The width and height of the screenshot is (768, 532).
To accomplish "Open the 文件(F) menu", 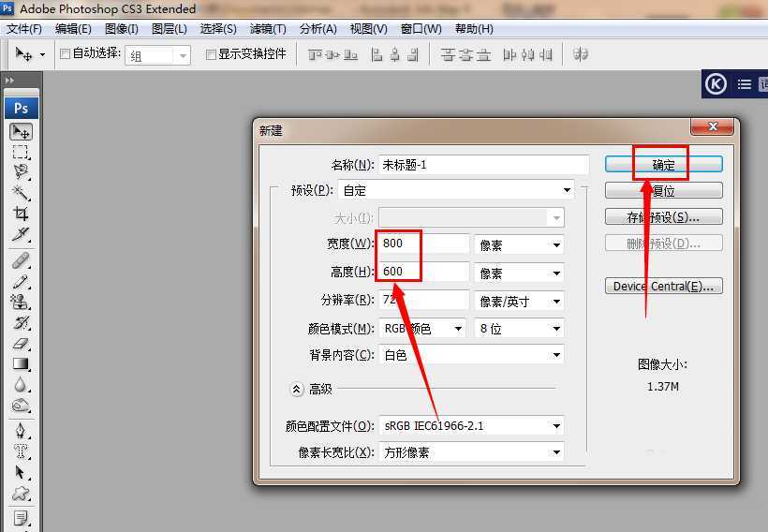I will click(x=24, y=29).
